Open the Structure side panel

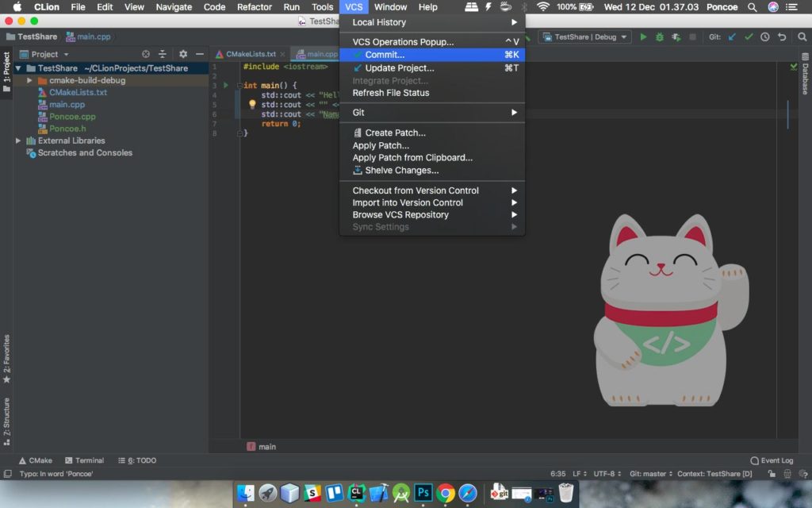tap(6, 421)
